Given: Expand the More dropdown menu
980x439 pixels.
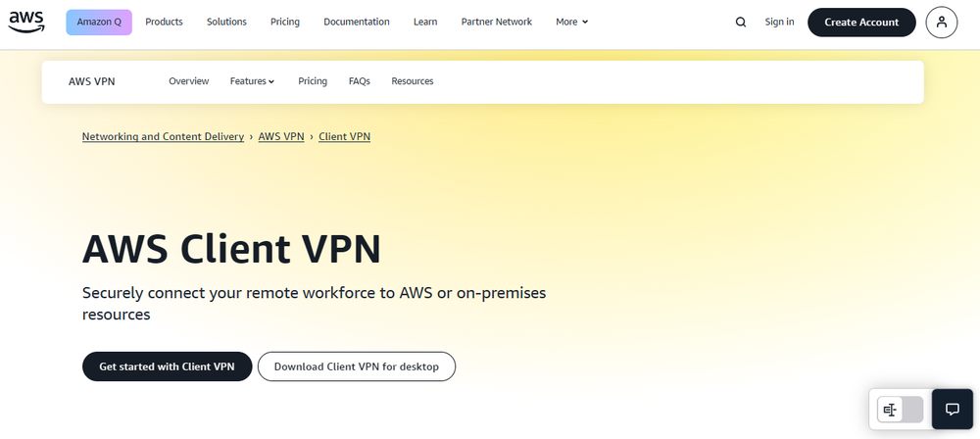Looking at the screenshot, I should [572, 22].
